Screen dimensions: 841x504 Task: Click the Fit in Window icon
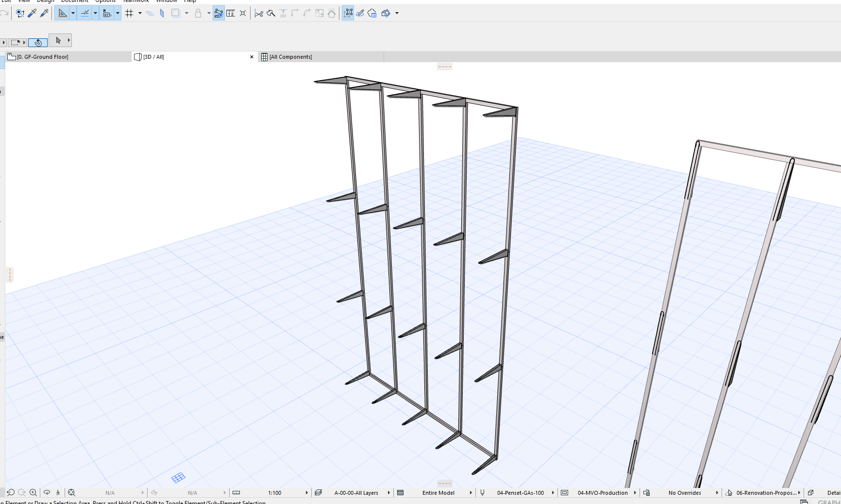tap(71, 492)
